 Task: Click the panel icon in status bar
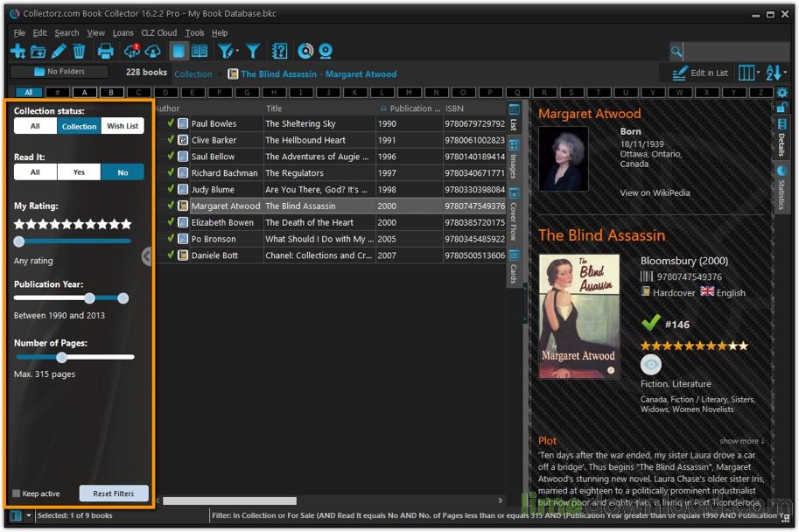click(16, 515)
